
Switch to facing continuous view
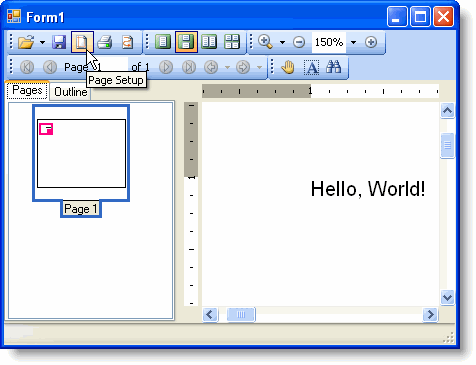coord(232,42)
